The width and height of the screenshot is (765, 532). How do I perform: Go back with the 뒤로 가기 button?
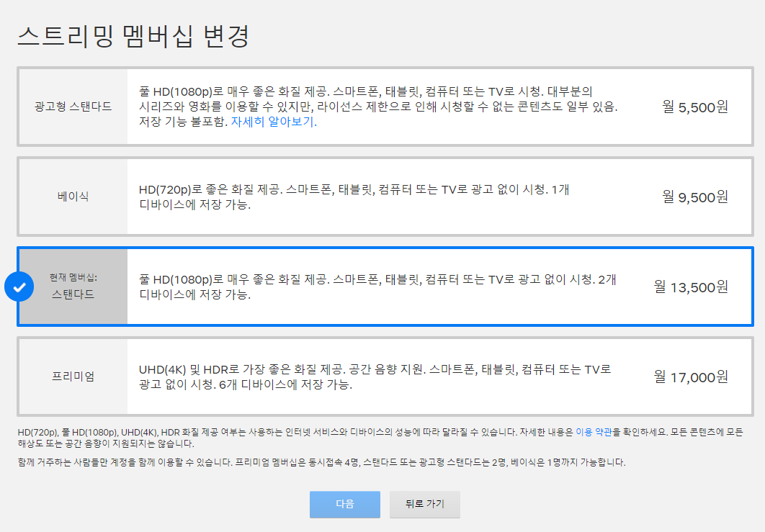[x=425, y=504]
